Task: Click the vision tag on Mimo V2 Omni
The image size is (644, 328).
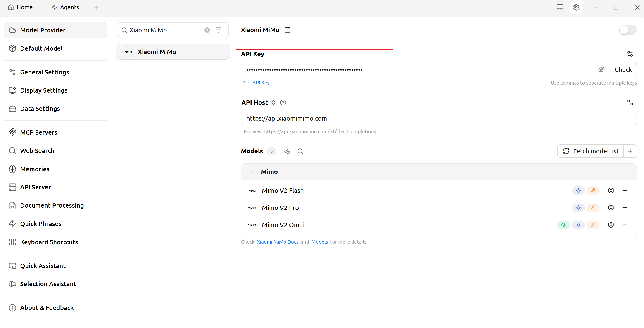Action: tap(563, 225)
